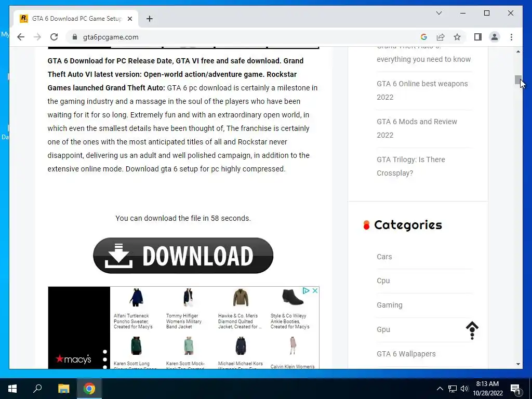Click the scrollbar up arrow
532x399 pixels.
point(518,51)
